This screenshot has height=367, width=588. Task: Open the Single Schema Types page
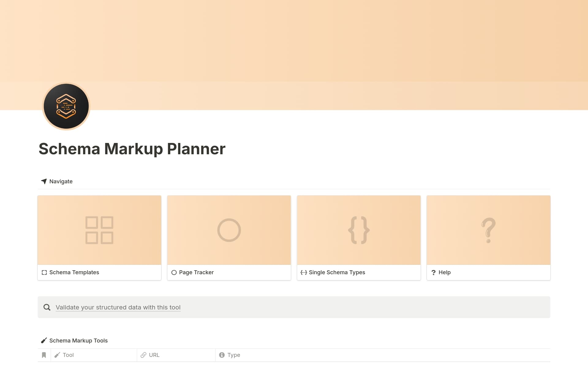[337, 272]
